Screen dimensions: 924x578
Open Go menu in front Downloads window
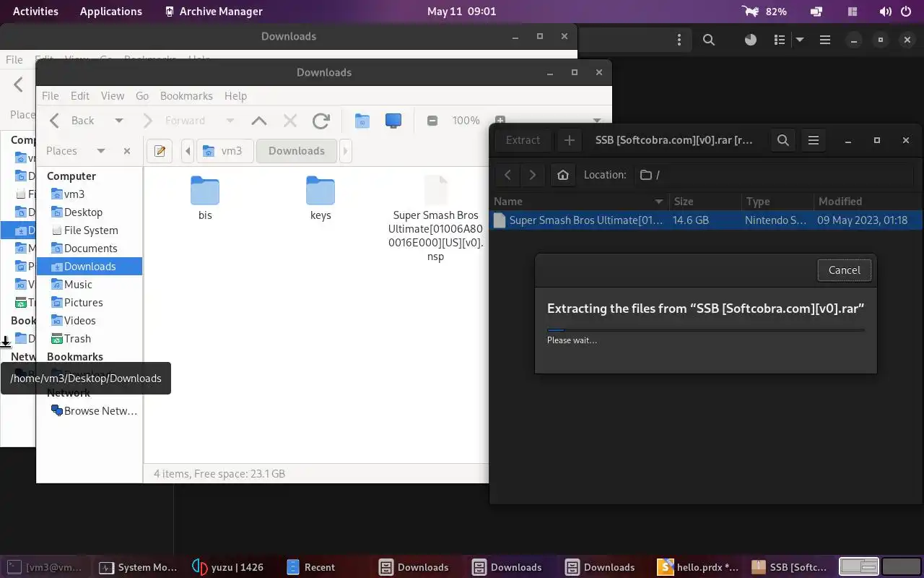(x=142, y=95)
